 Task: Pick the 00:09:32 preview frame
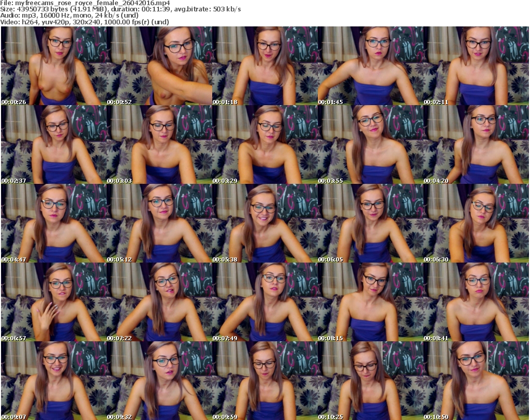pyautogui.click(x=159, y=381)
